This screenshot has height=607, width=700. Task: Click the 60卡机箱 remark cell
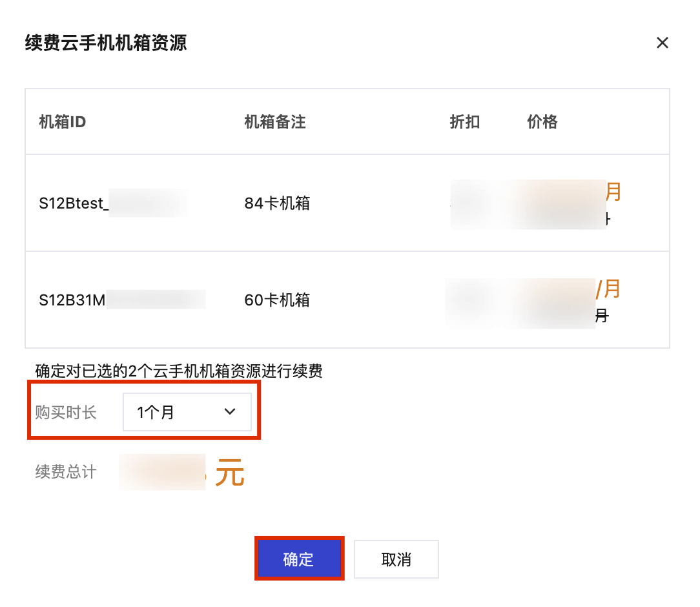(277, 300)
